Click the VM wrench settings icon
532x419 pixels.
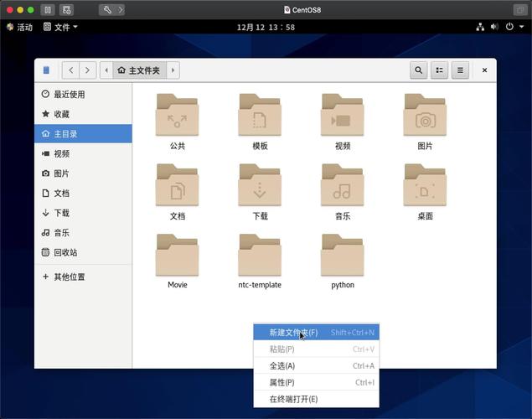(107, 10)
